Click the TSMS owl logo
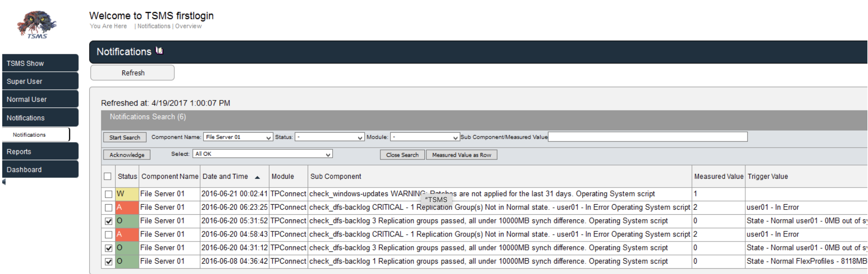The height and width of the screenshot is (274, 868). [37, 24]
